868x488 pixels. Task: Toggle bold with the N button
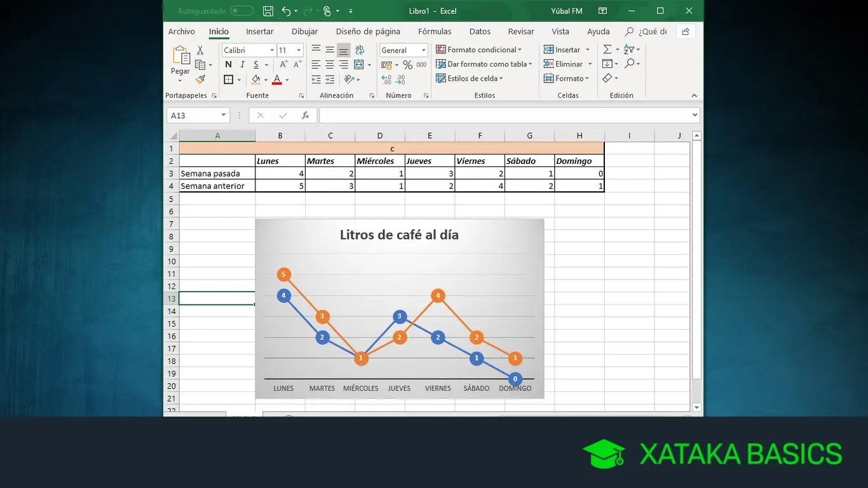click(x=228, y=65)
